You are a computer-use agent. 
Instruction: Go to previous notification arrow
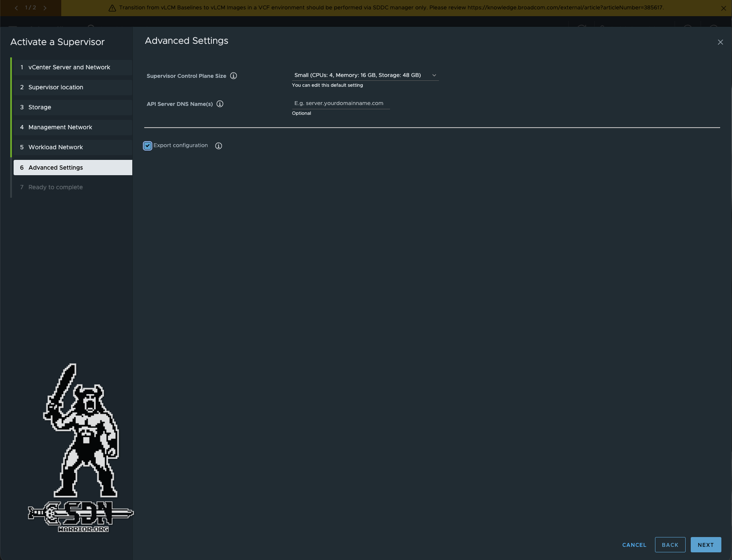click(x=17, y=8)
